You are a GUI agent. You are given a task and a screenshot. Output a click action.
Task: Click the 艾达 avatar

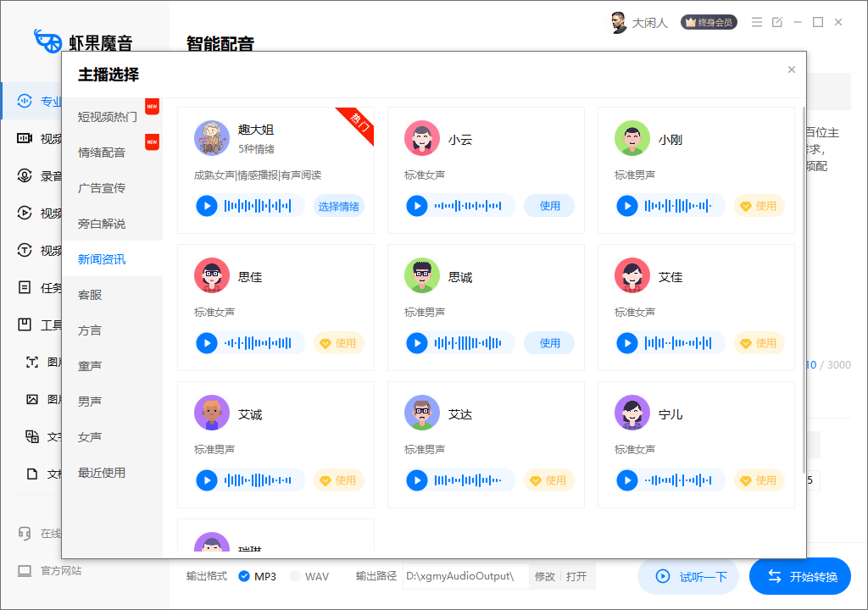point(422,413)
